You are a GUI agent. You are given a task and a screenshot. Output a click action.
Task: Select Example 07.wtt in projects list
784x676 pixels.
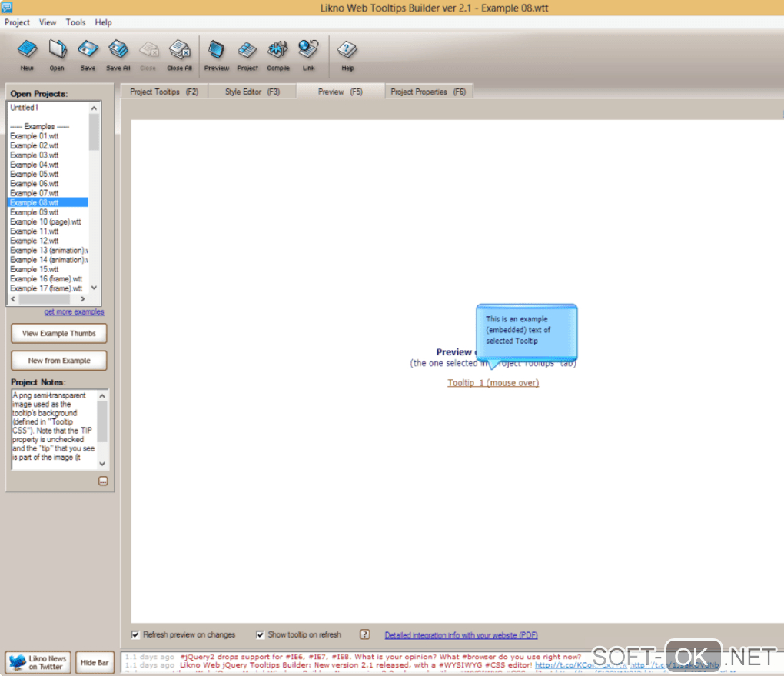(48, 193)
